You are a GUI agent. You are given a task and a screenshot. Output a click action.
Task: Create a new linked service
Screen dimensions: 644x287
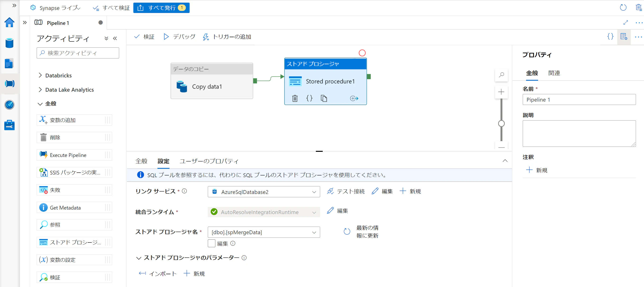point(410,191)
